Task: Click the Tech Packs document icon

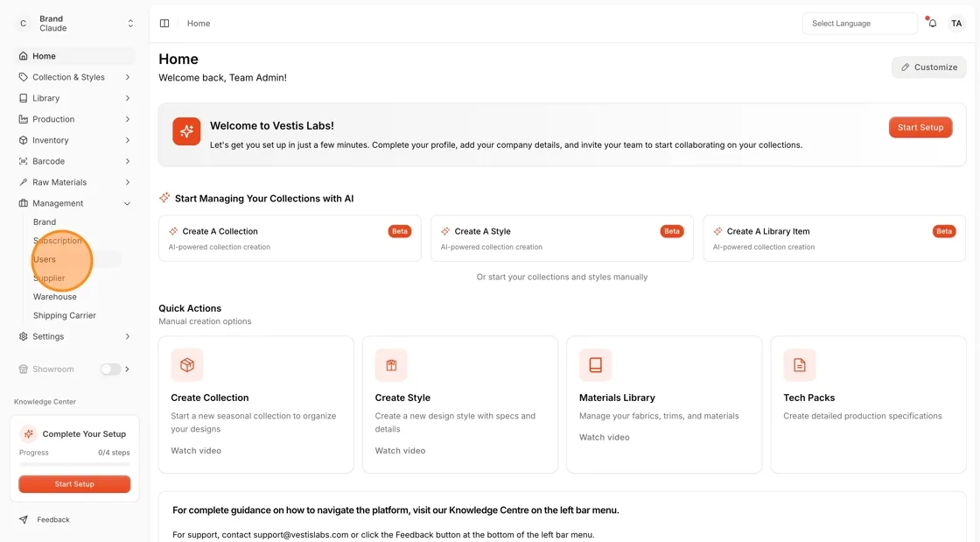Action: [800, 365]
